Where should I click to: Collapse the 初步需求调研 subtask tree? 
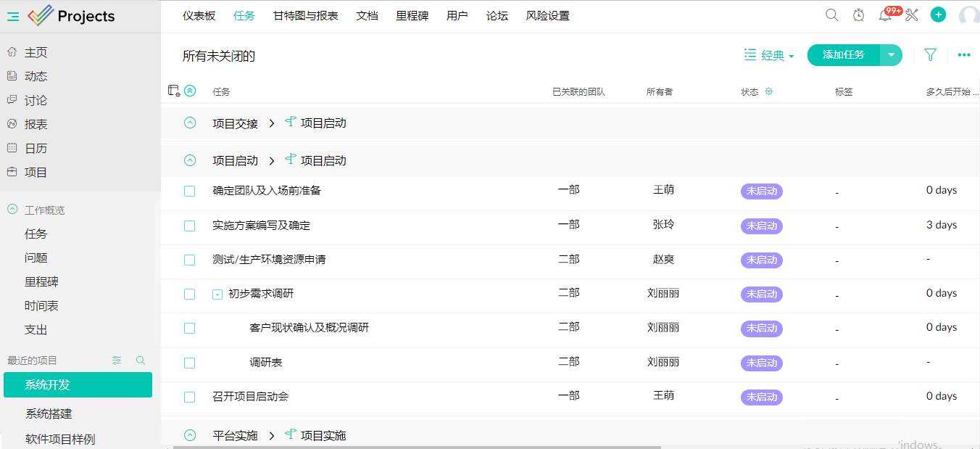point(217,294)
